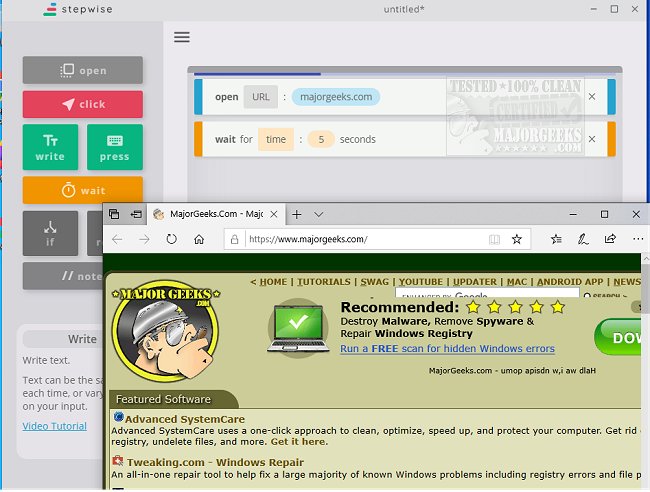Open the Advanced SystemCare link
Image resolution: width=650 pixels, height=492 pixels.
click(x=185, y=419)
